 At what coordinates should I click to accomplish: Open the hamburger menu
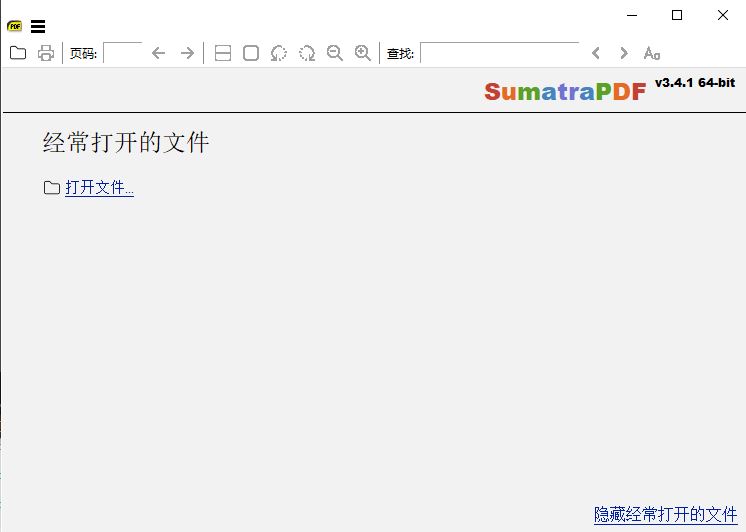38,27
